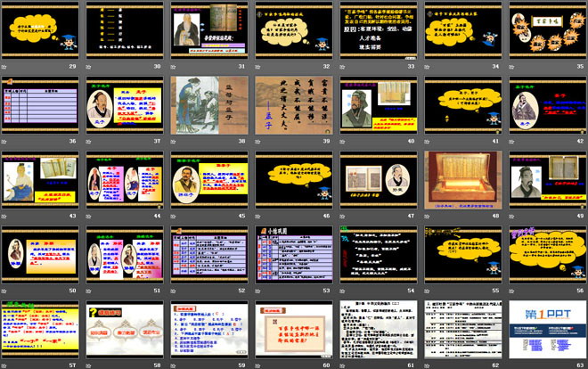
Task: Select slide 63 thumbnail showing 第1PPT logo
Action: 548,329
